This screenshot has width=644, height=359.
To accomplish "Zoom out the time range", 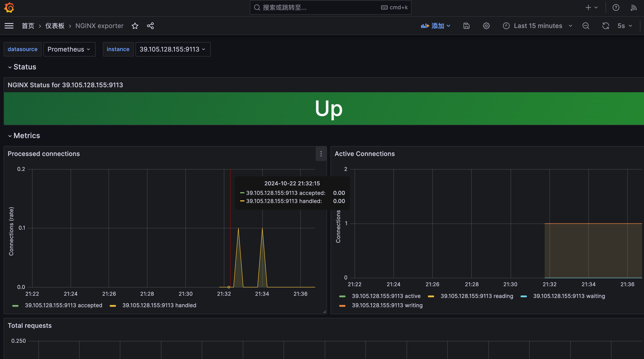I will (586, 26).
